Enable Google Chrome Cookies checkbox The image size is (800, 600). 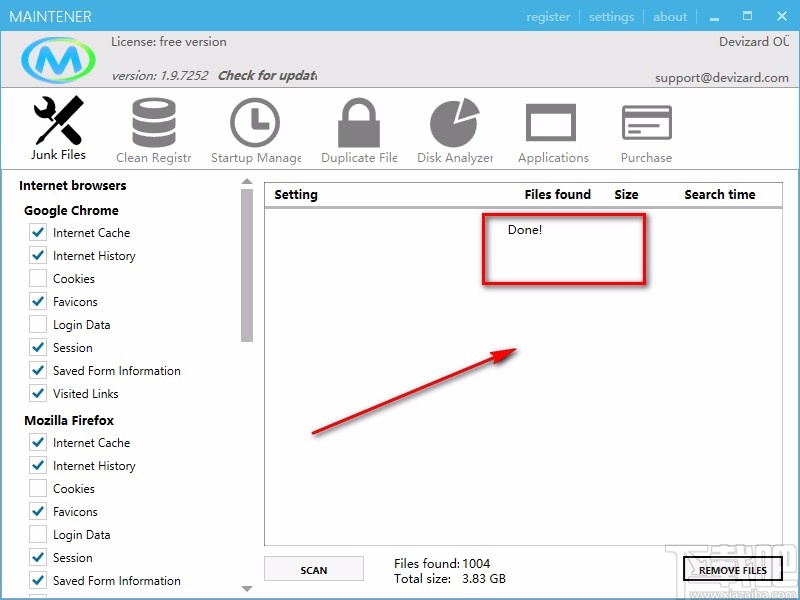(38, 279)
